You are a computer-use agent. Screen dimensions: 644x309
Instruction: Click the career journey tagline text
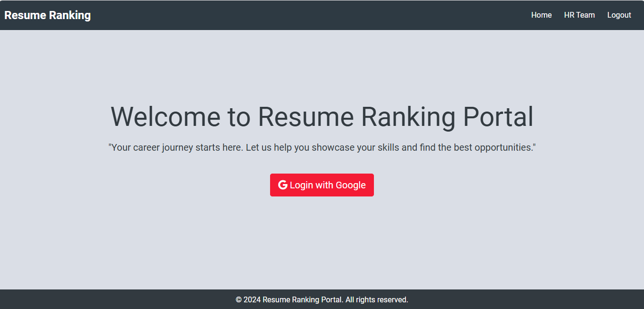tap(322, 147)
